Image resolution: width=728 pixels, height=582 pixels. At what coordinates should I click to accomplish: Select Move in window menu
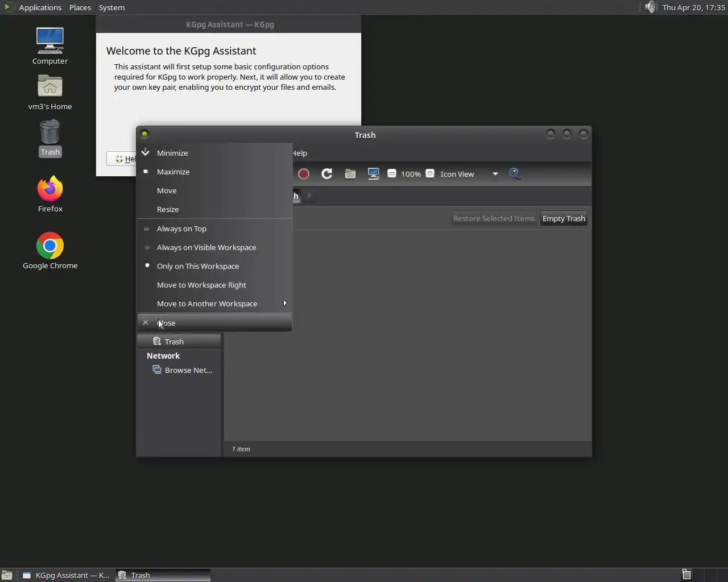pyautogui.click(x=215, y=190)
